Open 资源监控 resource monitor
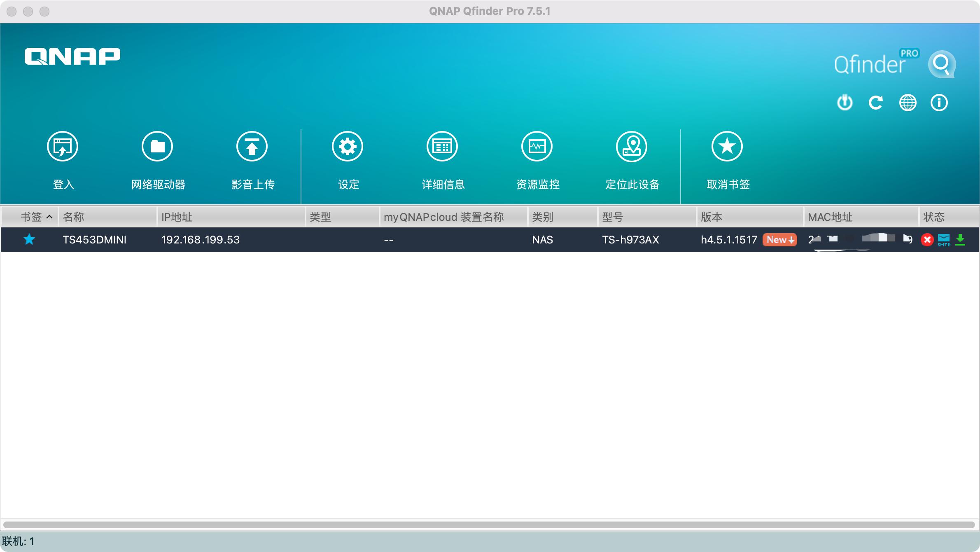Screen dimensions: 980x552 pyautogui.click(x=537, y=157)
